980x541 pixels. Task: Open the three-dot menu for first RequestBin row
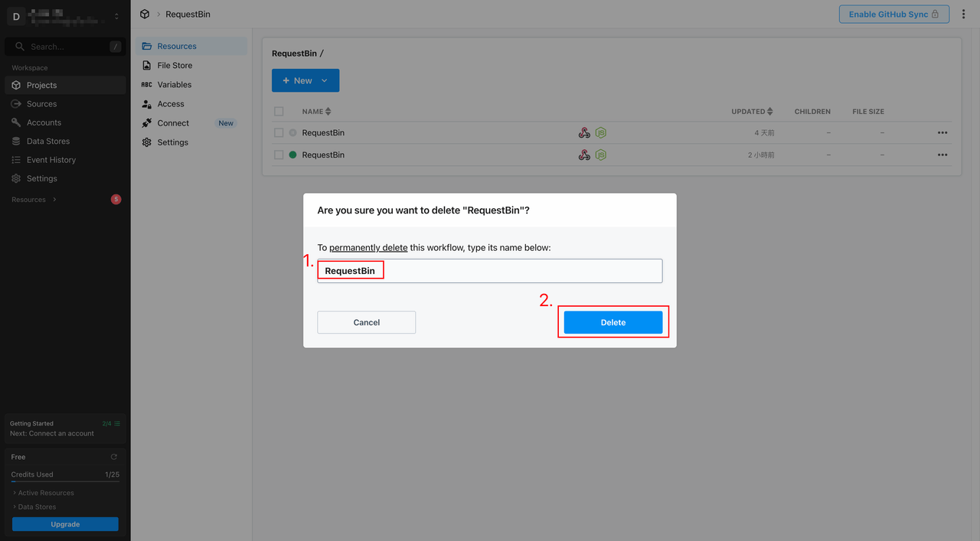point(942,133)
